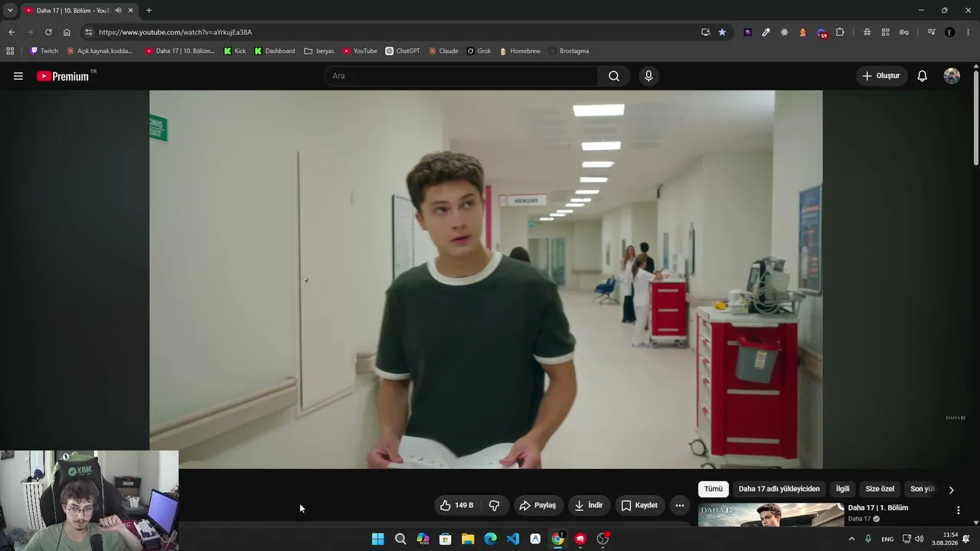
Task: Open the tab search dropdown
Action: pyautogui.click(x=10, y=11)
